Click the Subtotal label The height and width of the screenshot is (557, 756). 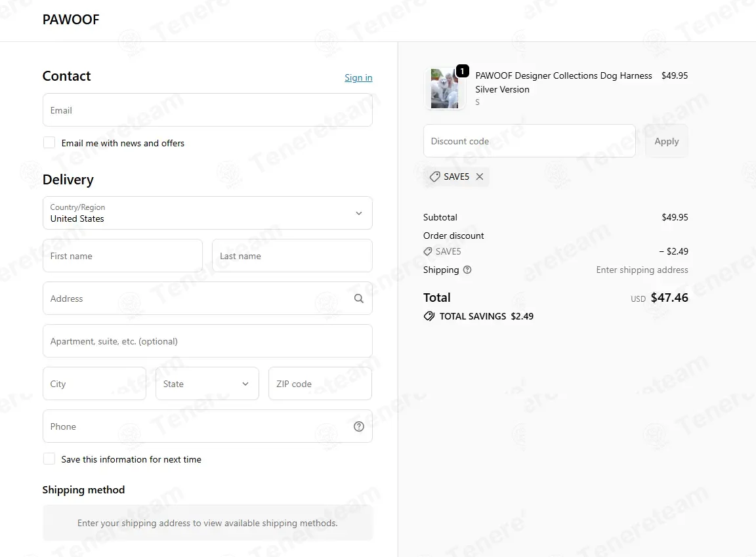coord(440,217)
